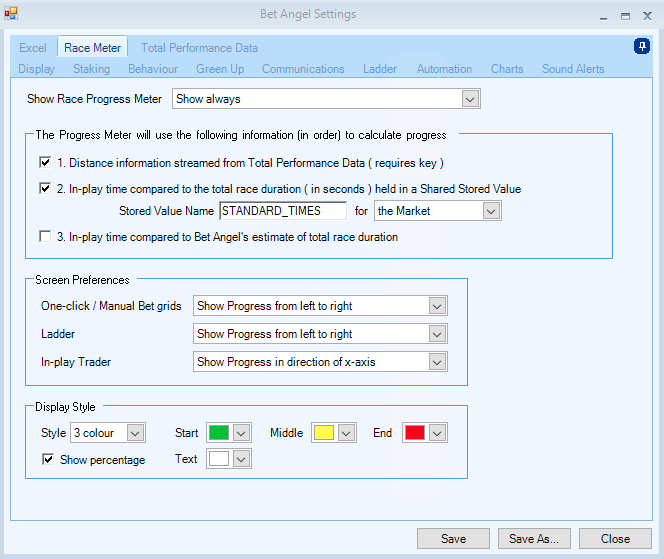Click the Close button at the bottom
The image size is (664, 559).
tap(615, 539)
